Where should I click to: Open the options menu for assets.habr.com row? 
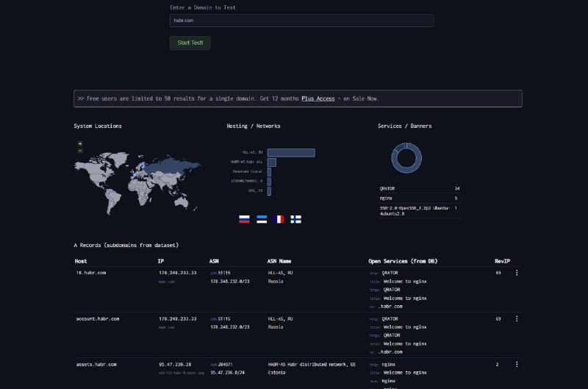517,364
